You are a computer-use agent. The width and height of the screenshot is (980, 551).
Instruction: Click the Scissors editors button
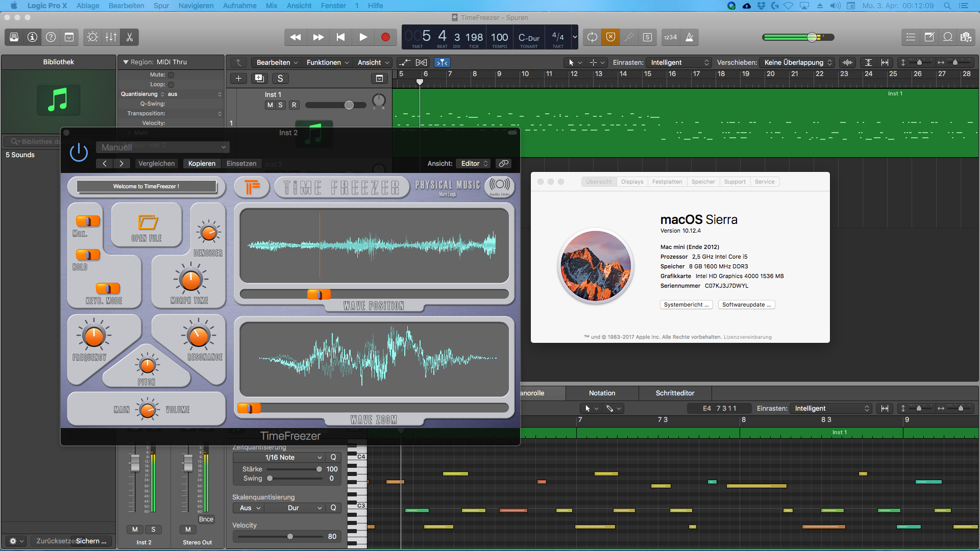point(130,37)
